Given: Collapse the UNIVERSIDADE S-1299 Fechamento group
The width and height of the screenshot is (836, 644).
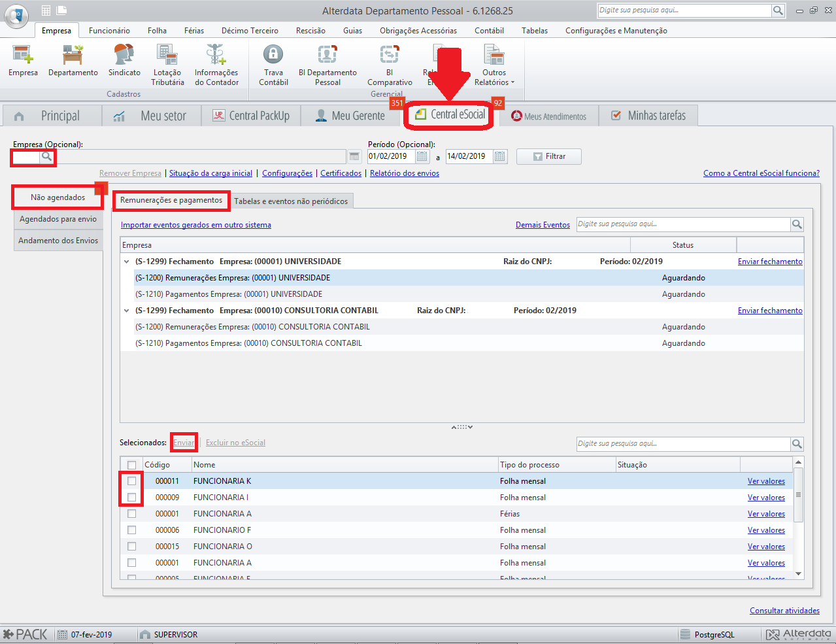Looking at the screenshot, I should tap(127, 262).
